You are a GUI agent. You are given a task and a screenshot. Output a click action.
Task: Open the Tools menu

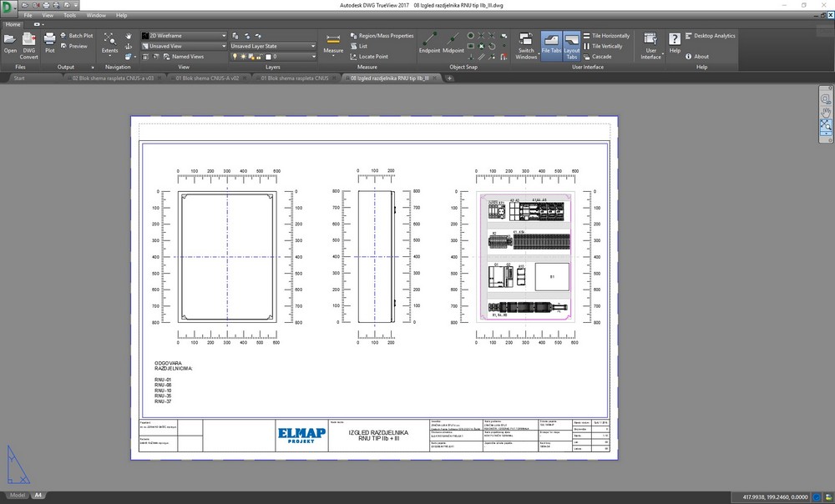click(69, 15)
